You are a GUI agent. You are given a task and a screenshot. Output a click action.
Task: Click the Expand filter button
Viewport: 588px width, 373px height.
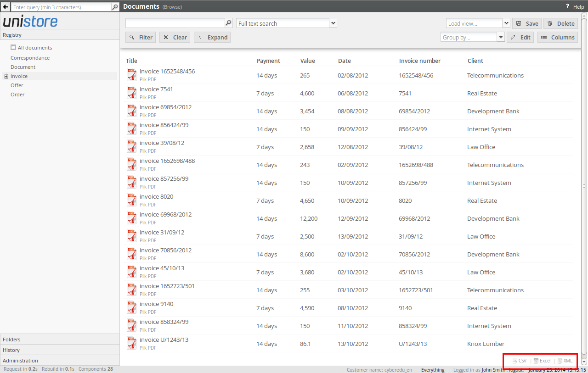[212, 37]
